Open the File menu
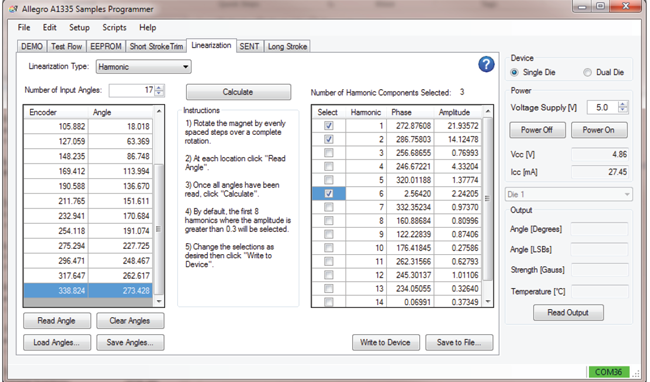This screenshot has height=382, width=650. point(24,28)
